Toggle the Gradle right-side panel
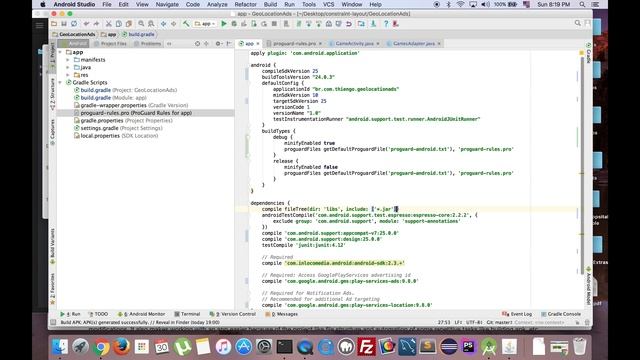The image size is (640, 360). 588,53
